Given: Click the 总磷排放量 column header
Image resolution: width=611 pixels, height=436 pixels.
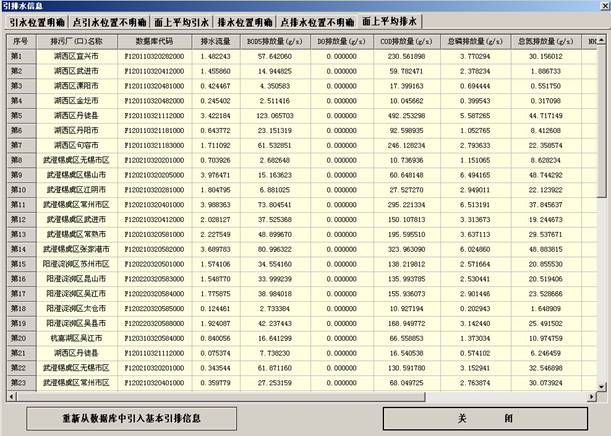Looking at the screenshot, I should tap(466, 42).
